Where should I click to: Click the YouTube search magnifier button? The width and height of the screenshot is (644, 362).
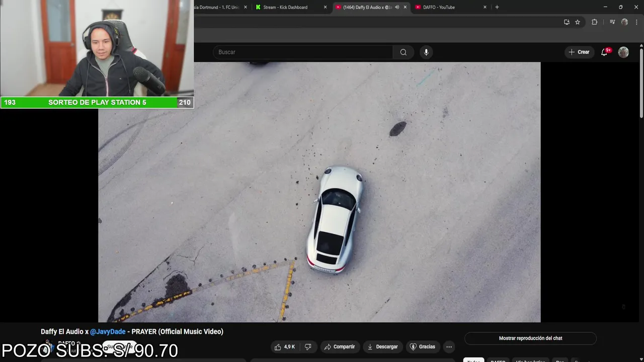pyautogui.click(x=404, y=52)
